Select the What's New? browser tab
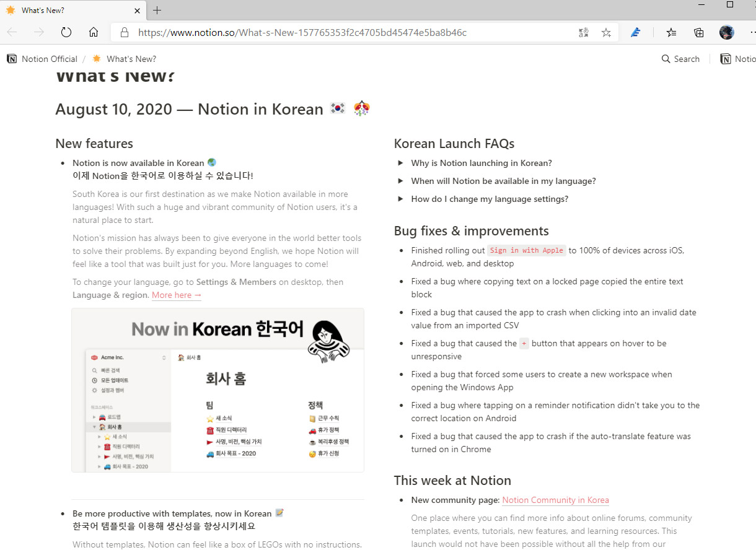The width and height of the screenshot is (756, 550). pyautogui.click(x=73, y=10)
